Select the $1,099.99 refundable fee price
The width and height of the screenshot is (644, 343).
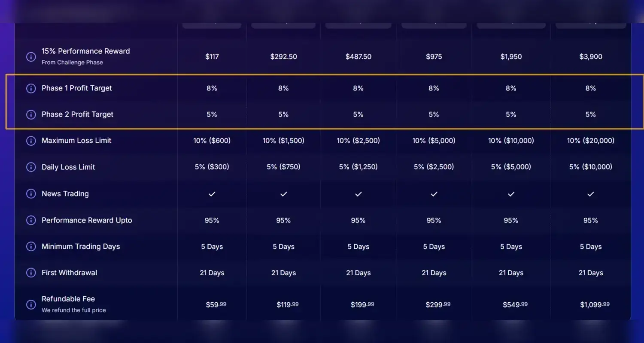595,305
